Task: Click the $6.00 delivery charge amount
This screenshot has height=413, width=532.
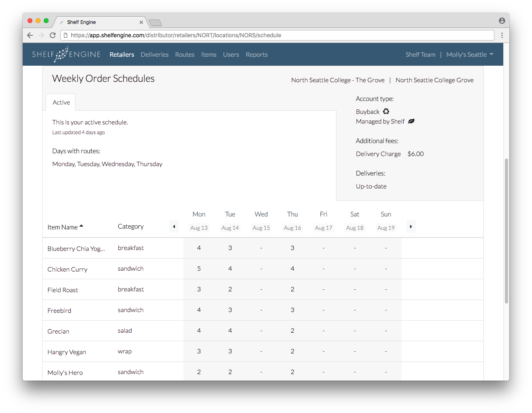Action: pyautogui.click(x=416, y=154)
